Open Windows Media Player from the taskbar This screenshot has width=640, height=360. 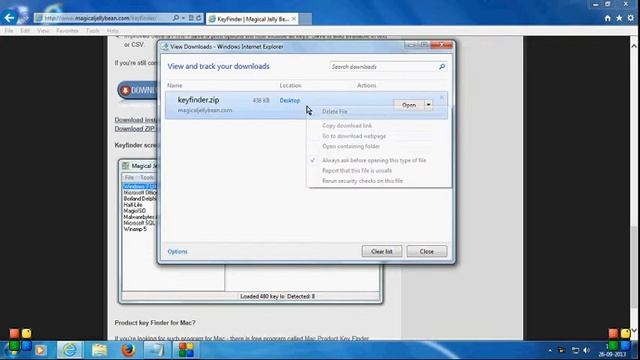click(40, 350)
